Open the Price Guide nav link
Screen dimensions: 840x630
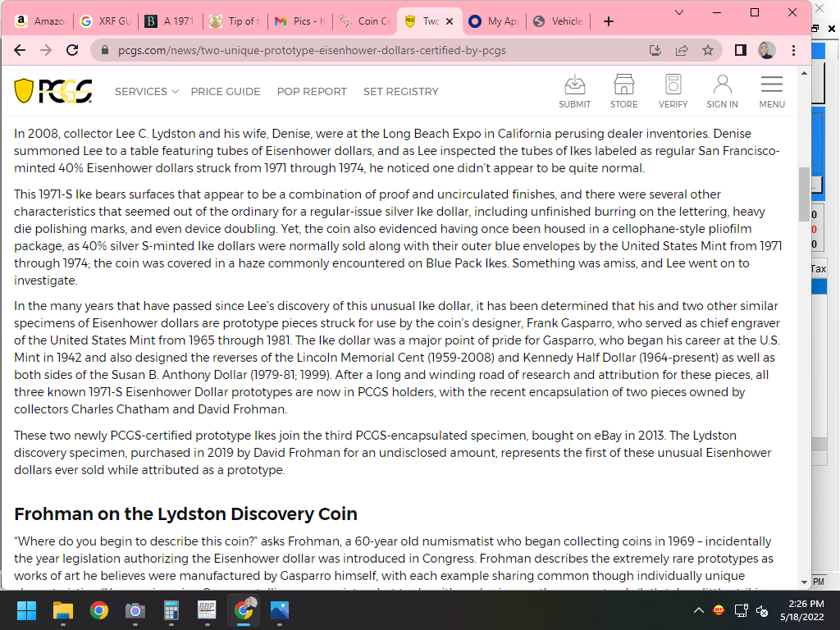(226, 92)
